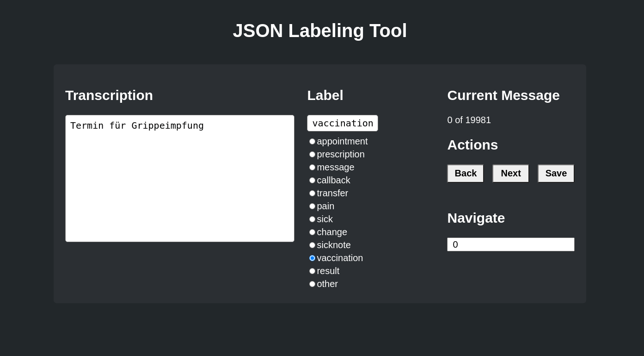Click the Next button

click(x=510, y=173)
